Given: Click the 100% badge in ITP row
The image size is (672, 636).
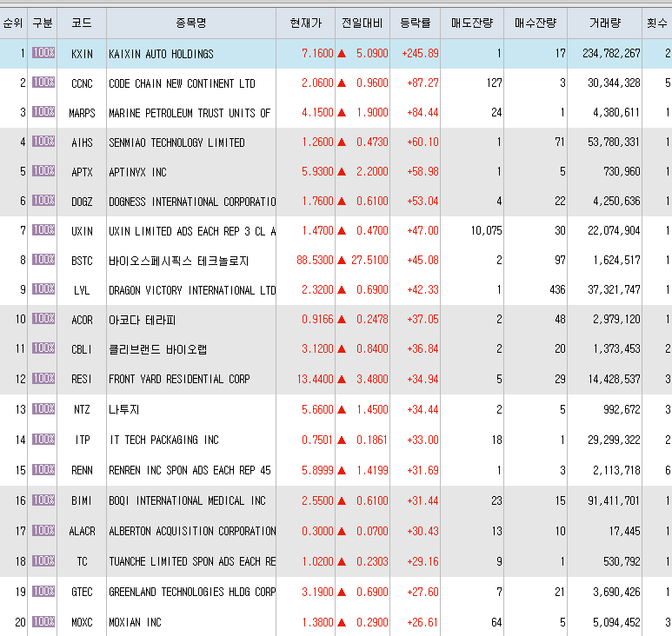Looking at the screenshot, I should click(43, 440).
